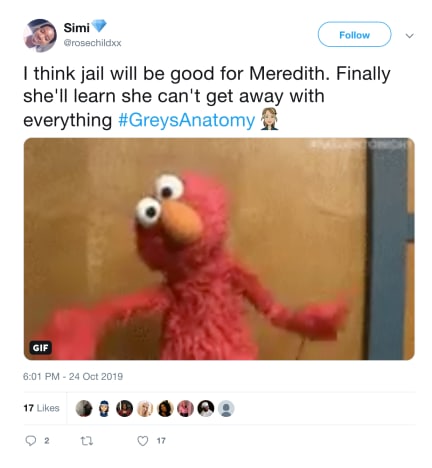Open the 6:01 PM - 24 Oct 2019 timestamp
Screen dimensions: 432x468
[73, 376]
